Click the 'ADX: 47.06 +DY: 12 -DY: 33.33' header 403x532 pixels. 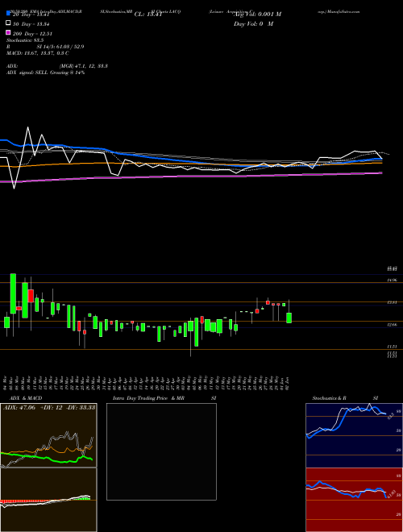[x=49, y=408]
